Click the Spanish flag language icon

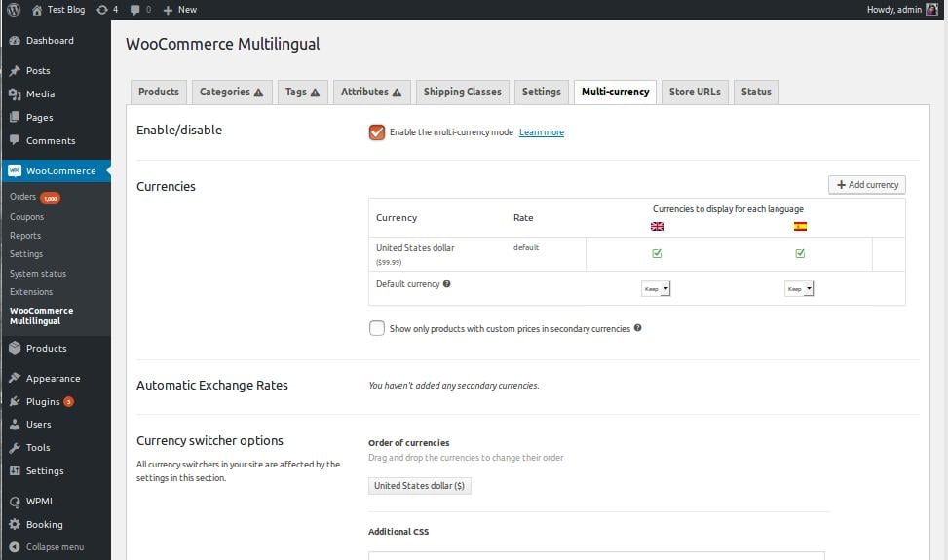(801, 227)
